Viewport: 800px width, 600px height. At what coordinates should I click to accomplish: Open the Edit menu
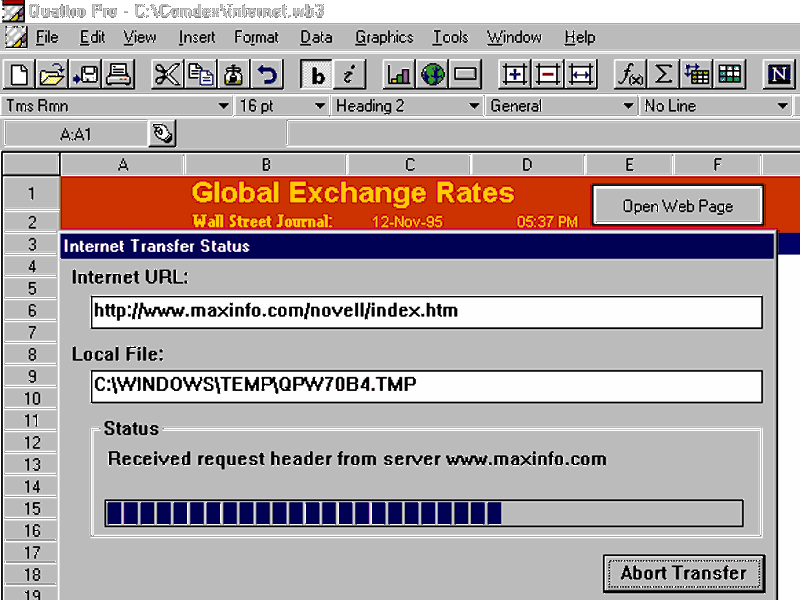[x=92, y=37]
